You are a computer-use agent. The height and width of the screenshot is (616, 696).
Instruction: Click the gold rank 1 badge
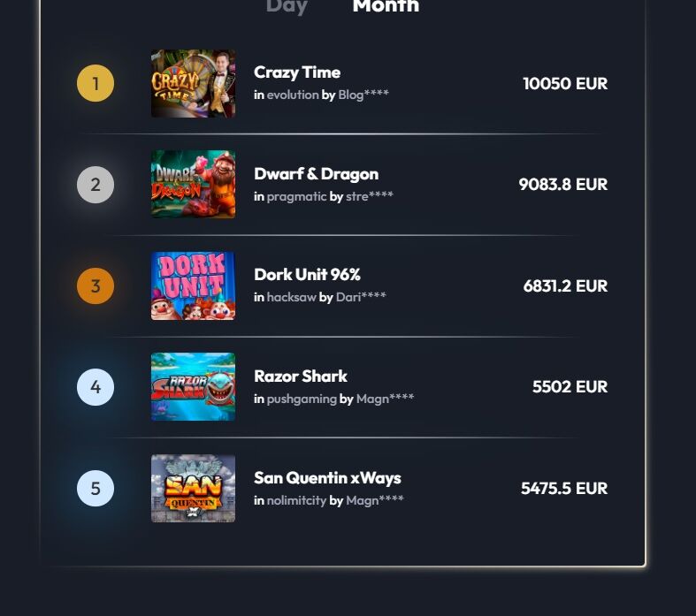pos(96,84)
